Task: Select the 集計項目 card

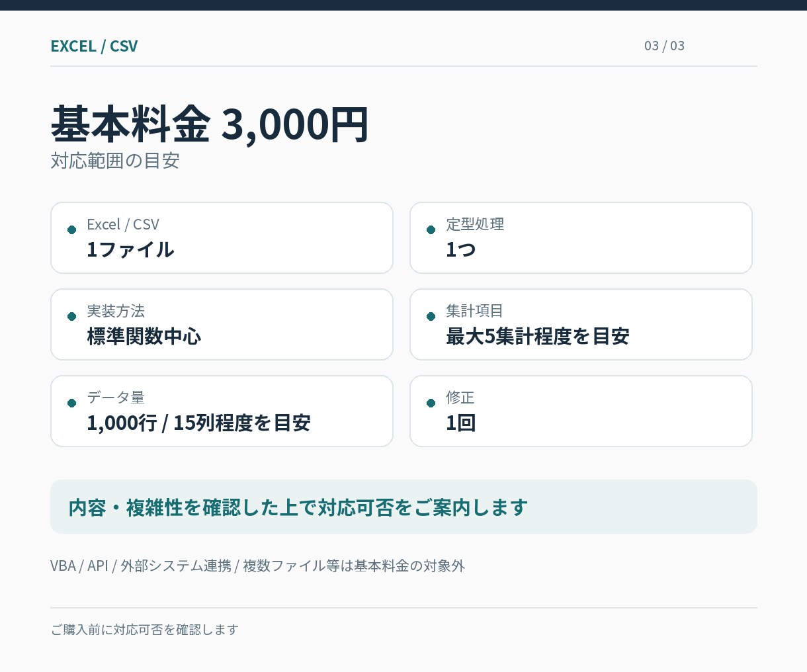Action: pyautogui.click(x=581, y=324)
